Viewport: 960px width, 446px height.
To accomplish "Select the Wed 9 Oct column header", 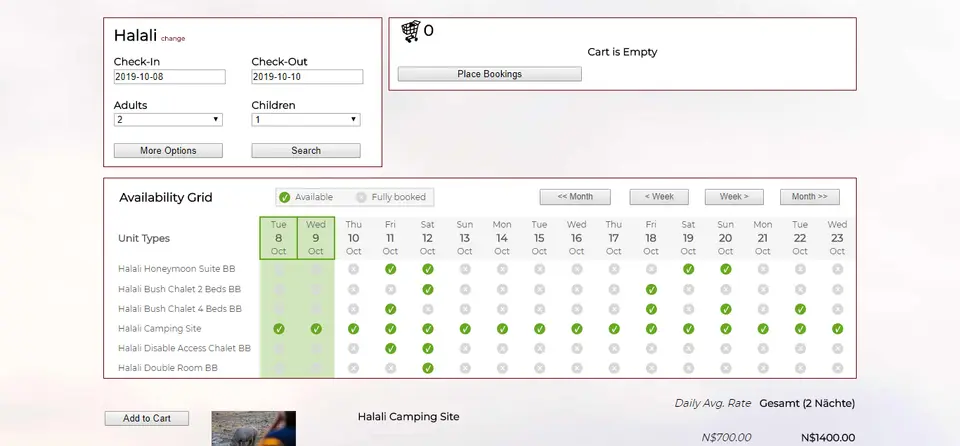I will (316, 238).
